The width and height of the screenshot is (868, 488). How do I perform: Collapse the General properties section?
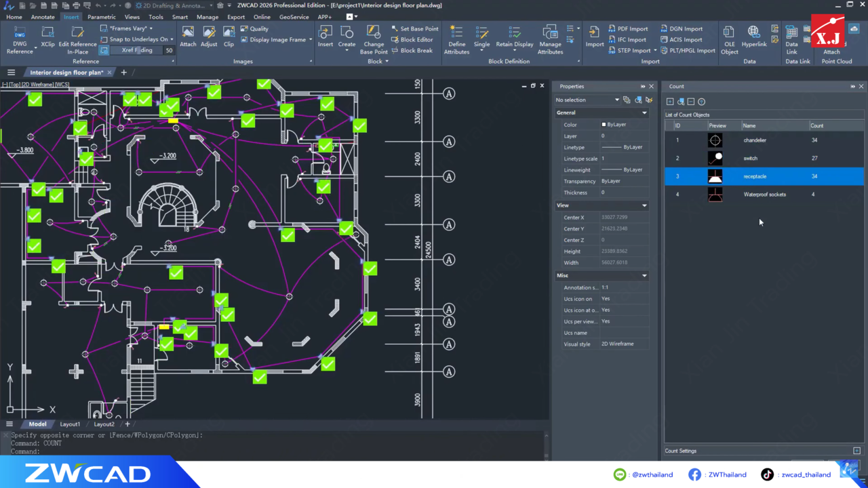tap(644, 113)
